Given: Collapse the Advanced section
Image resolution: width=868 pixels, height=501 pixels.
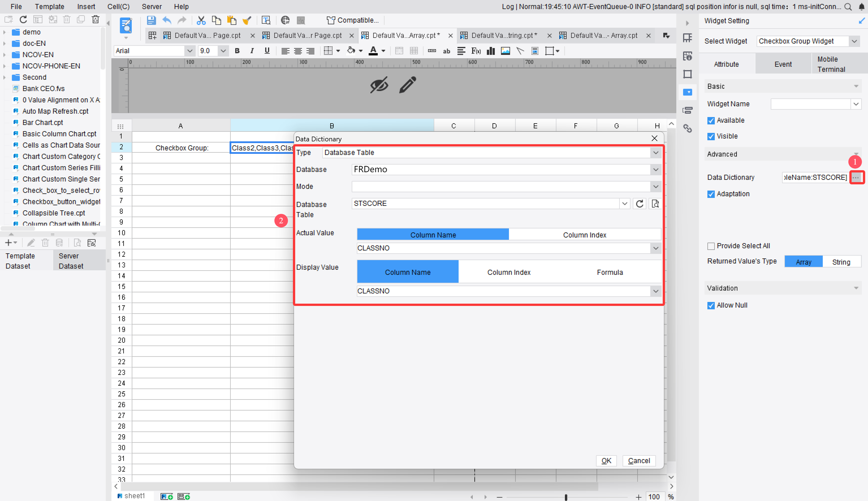Looking at the screenshot, I should [856, 154].
